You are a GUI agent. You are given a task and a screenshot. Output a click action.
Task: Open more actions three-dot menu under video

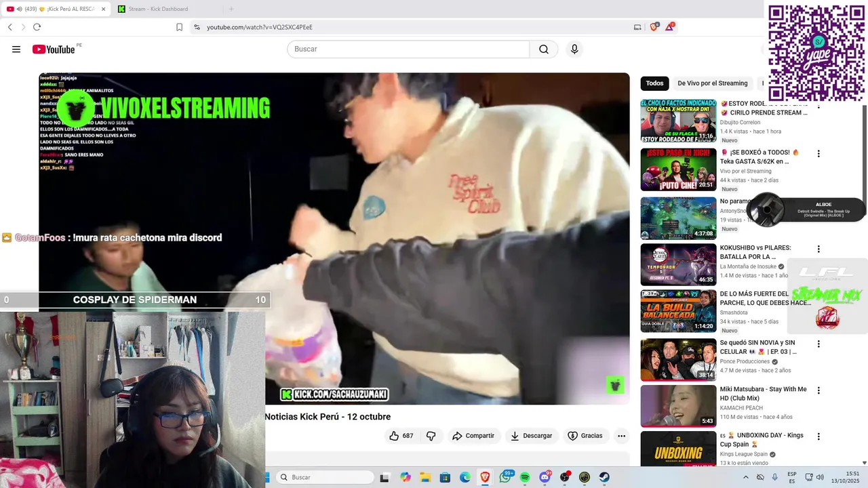click(x=621, y=436)
